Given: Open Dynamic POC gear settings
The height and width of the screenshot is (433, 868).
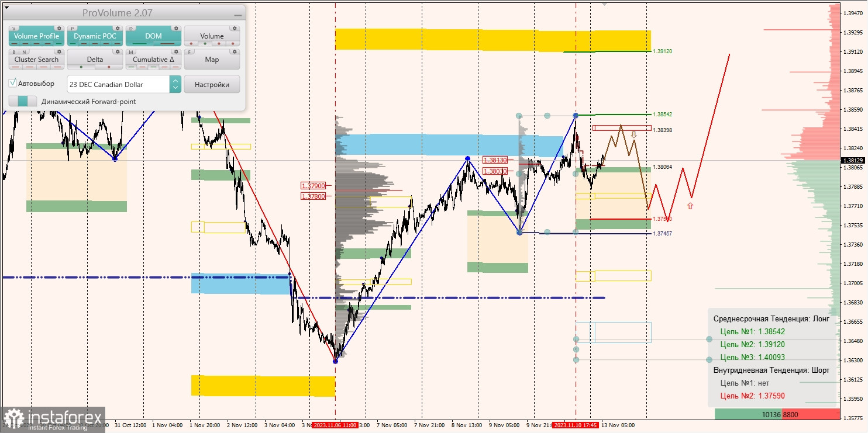Looking at the screenshot, I should (x=117, y=28).
